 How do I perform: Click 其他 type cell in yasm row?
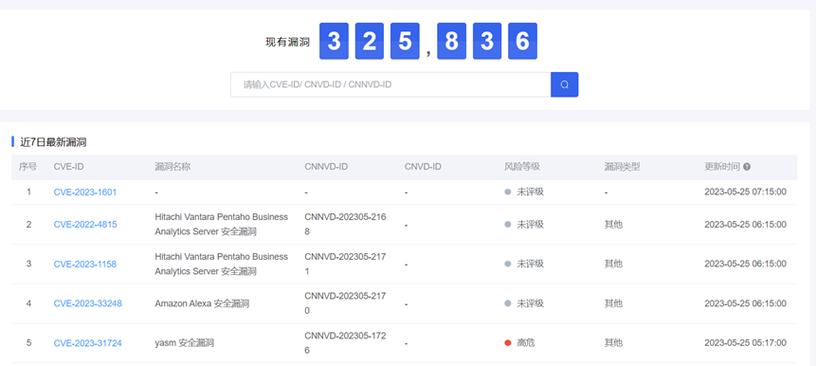pos(613,343)
